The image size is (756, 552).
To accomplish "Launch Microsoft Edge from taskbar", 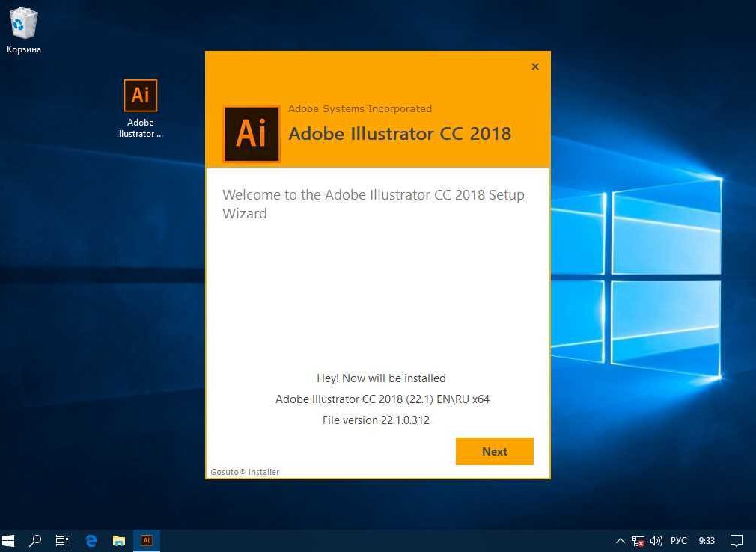I will [x=91, y=541].
